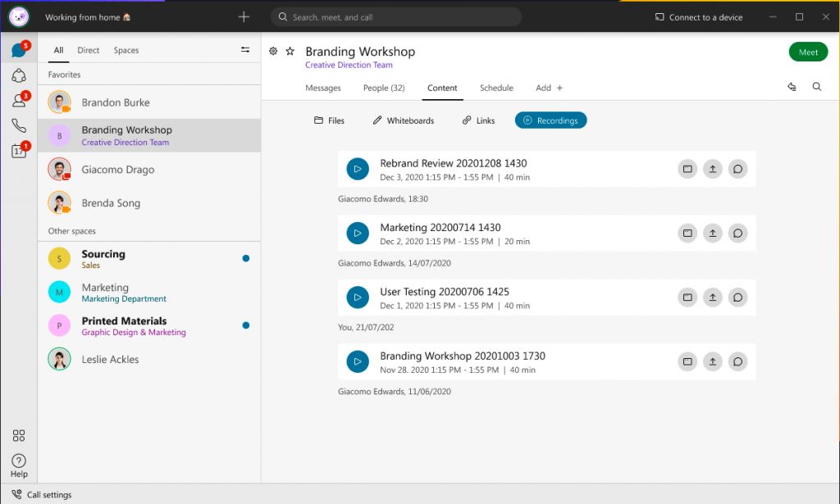840x504 pixels.
Task: Open the space list filter control
Action: point(244,49)
